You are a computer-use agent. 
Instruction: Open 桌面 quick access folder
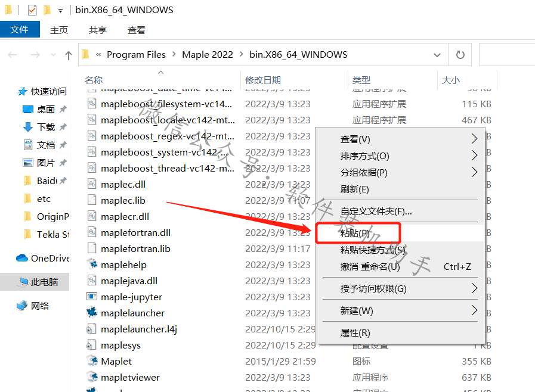pos(39,109)
